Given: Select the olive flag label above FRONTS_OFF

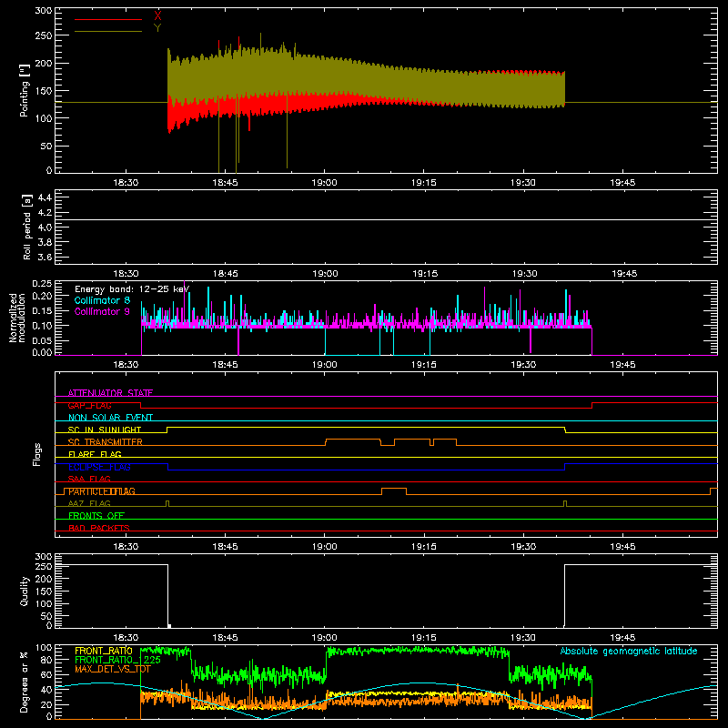Looking at the screenshot, I should 89,503.
